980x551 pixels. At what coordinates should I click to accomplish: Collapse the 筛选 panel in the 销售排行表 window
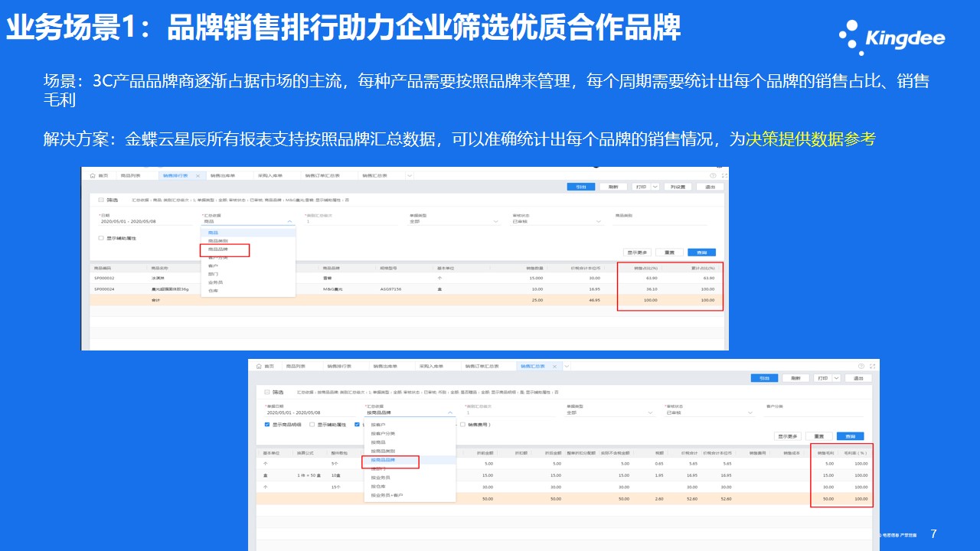(101, 200)
